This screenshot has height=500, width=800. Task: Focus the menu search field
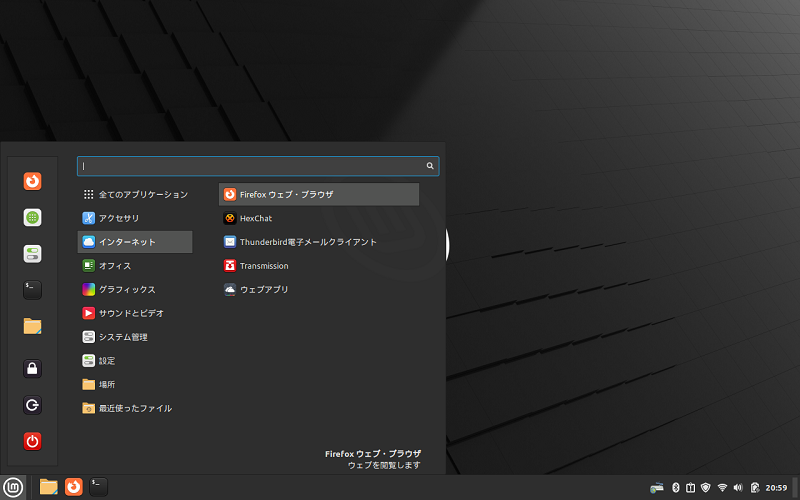point(258,166)
